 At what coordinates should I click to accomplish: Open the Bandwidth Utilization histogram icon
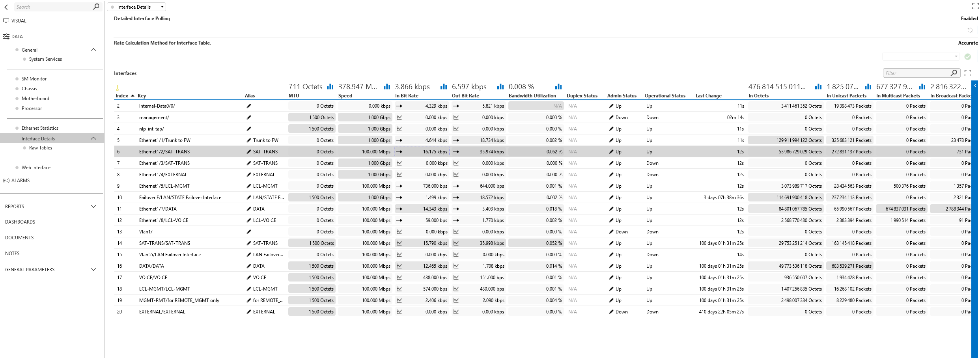[x=558, y=87]
